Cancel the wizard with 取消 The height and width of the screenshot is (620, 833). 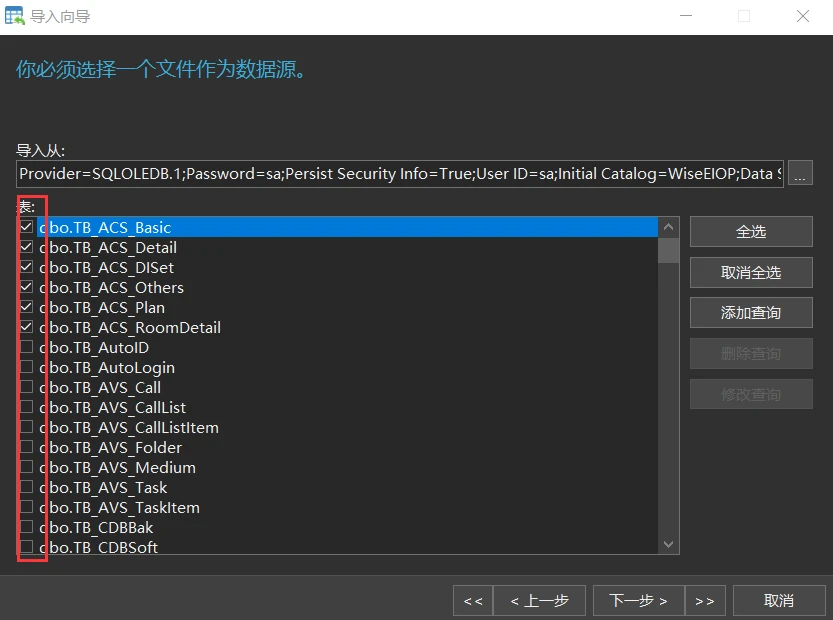[779, 601]
